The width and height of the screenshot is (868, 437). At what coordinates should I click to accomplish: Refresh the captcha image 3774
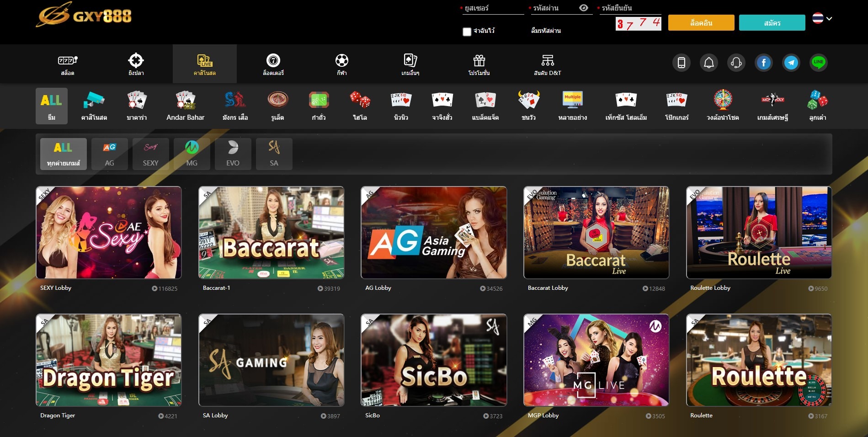point(638,23)
